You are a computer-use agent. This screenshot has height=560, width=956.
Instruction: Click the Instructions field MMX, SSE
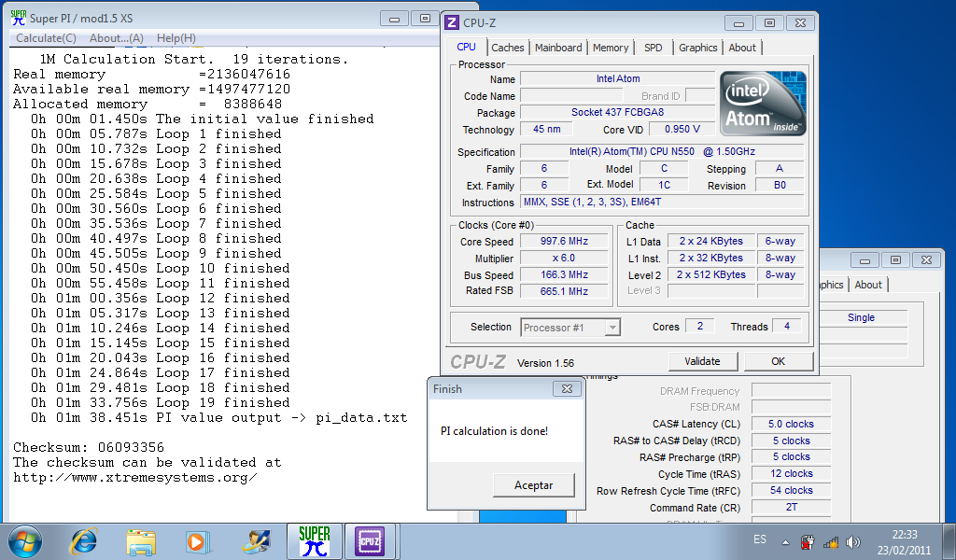click(662, 202)
